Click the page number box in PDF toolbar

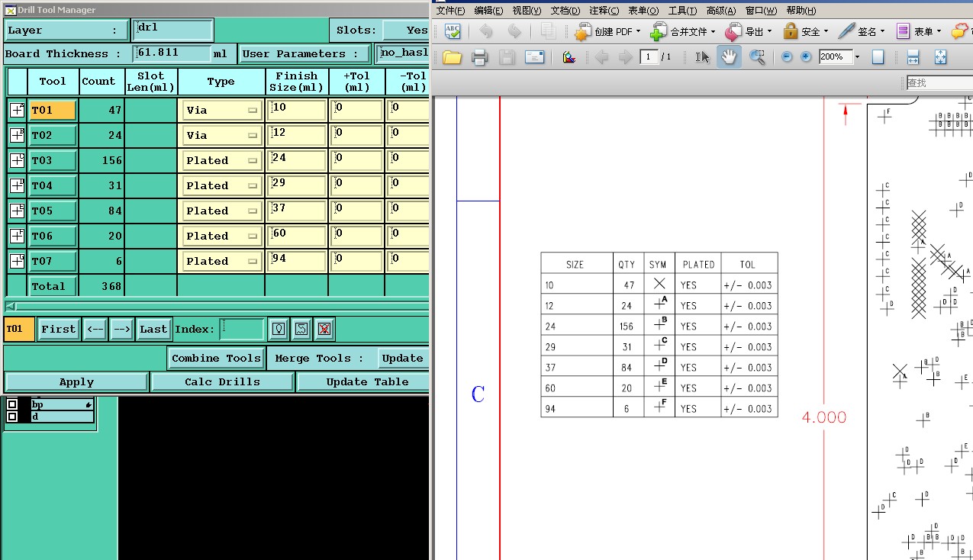[649, 57]
